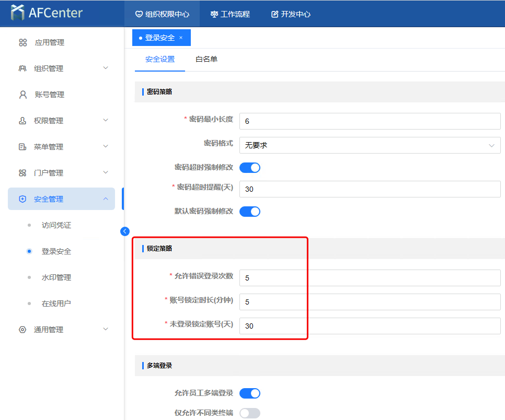Click the 安全管理 shield icon

22,199
